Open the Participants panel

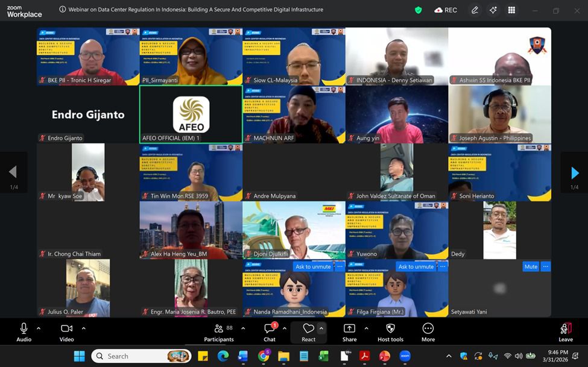(x=220, y=332)
